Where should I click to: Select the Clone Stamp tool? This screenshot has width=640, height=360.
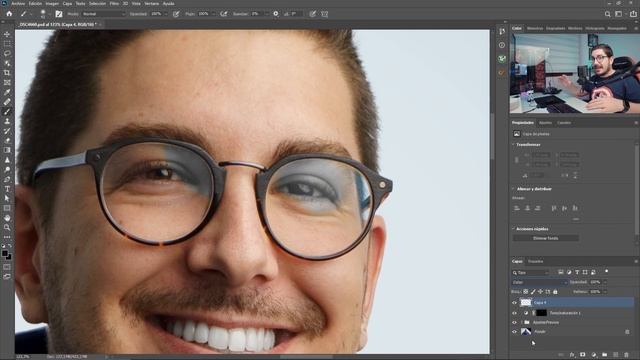(x=7, y=121)
